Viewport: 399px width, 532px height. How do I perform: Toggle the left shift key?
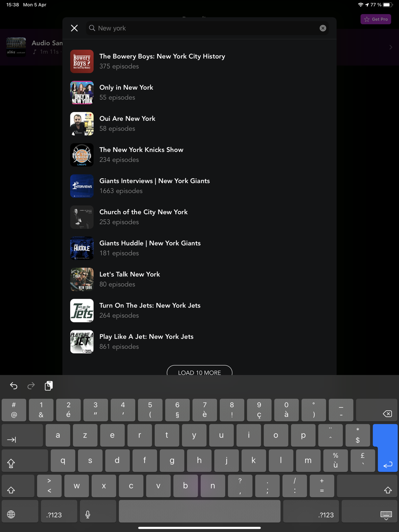pos(18,486)
